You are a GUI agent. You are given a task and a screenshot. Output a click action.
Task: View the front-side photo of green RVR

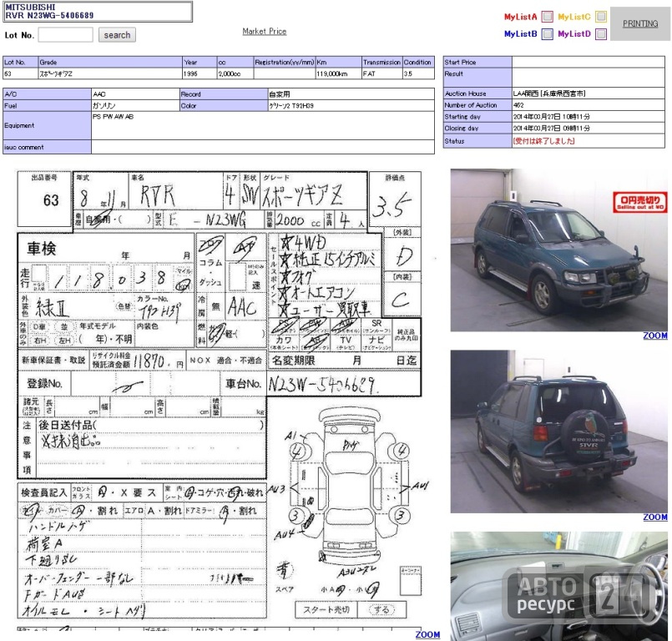[x=558, y=250]
